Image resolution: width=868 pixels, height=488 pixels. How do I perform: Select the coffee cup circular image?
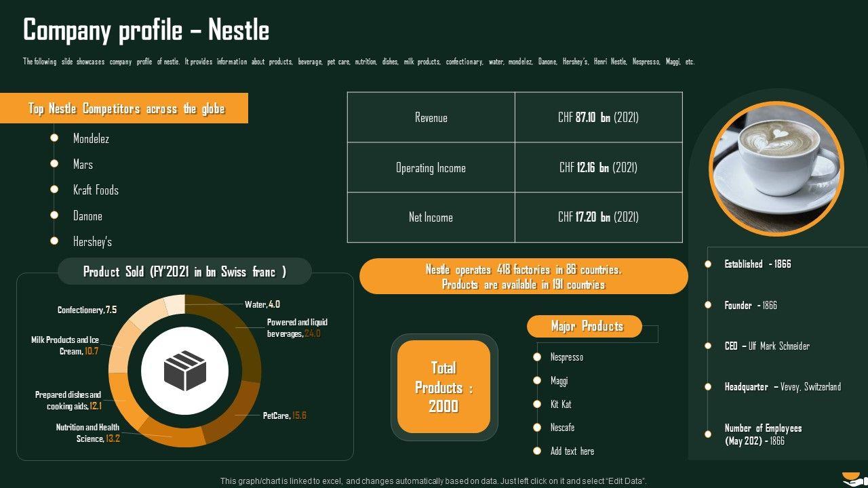click(776, 169)
